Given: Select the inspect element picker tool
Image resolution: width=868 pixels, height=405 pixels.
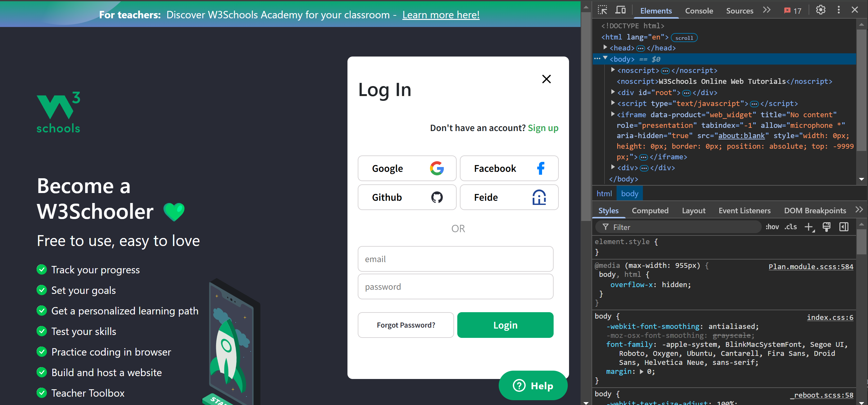Looking at the screenshot, I should pos(603,10).
